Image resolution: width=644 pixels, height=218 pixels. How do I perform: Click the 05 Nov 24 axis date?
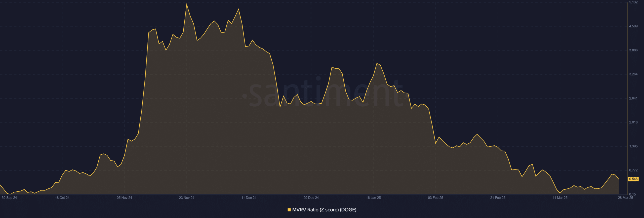[x=124, y=198]
